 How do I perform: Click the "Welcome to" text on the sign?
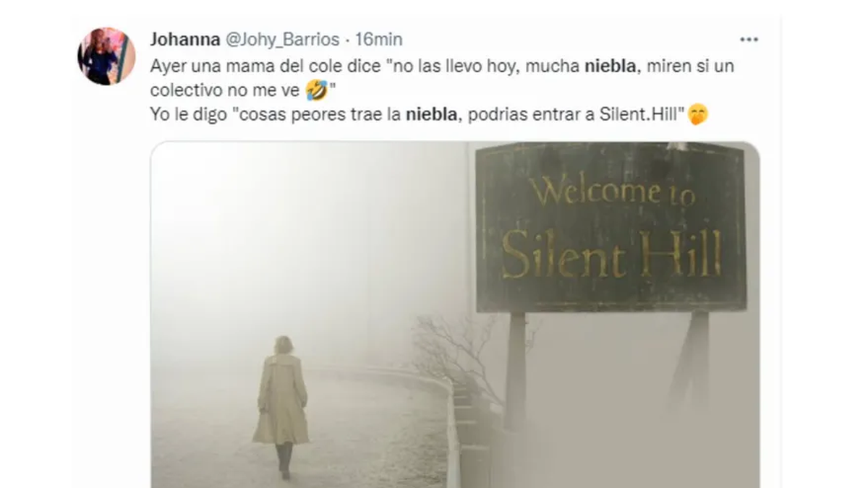[611, 191]
